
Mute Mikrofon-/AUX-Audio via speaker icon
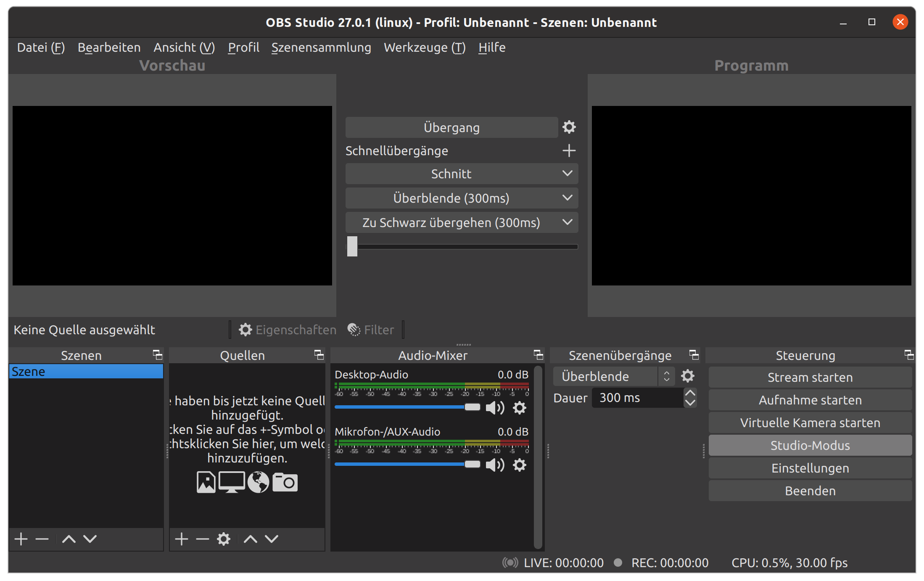pyautogui.click(x=496, y=465)
